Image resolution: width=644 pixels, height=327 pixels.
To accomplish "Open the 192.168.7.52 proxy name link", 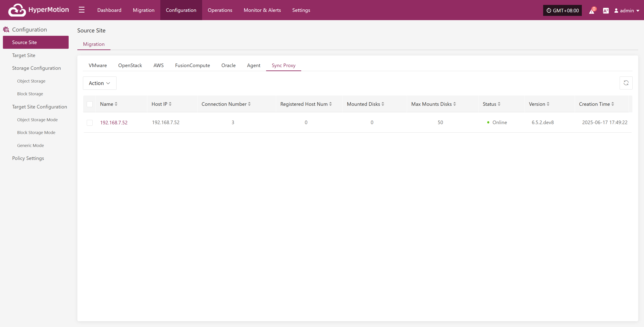I will pyautogui.click(x=114, y=123).
